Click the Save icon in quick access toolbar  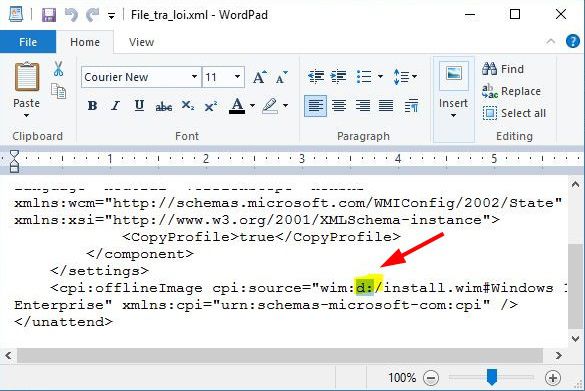click(x=49, y=15)
